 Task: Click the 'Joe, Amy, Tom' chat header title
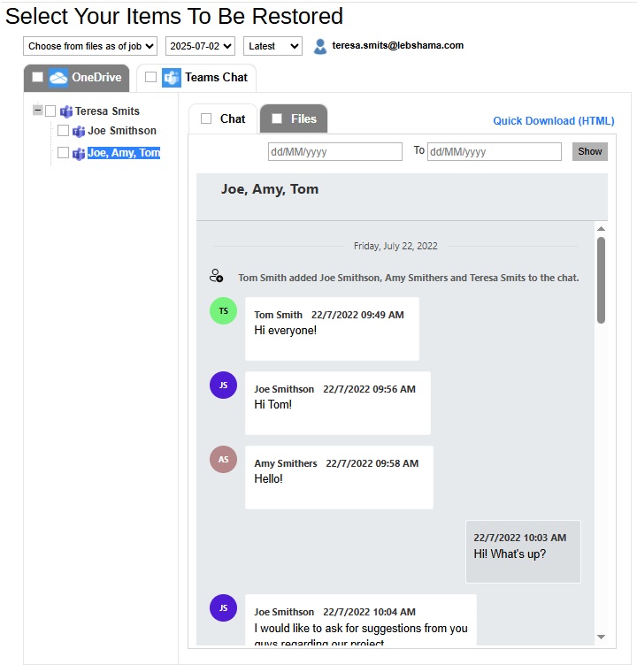[270, 189]
